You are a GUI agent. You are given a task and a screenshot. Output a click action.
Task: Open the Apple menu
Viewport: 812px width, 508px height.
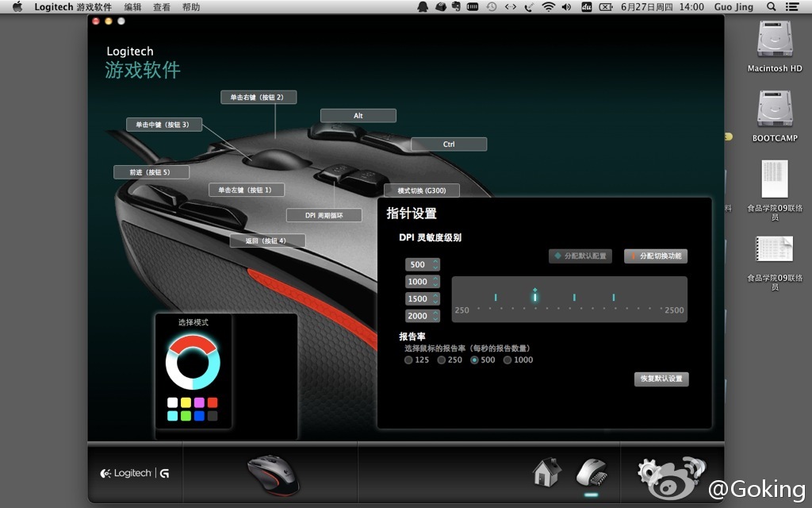tap(17, 6)
